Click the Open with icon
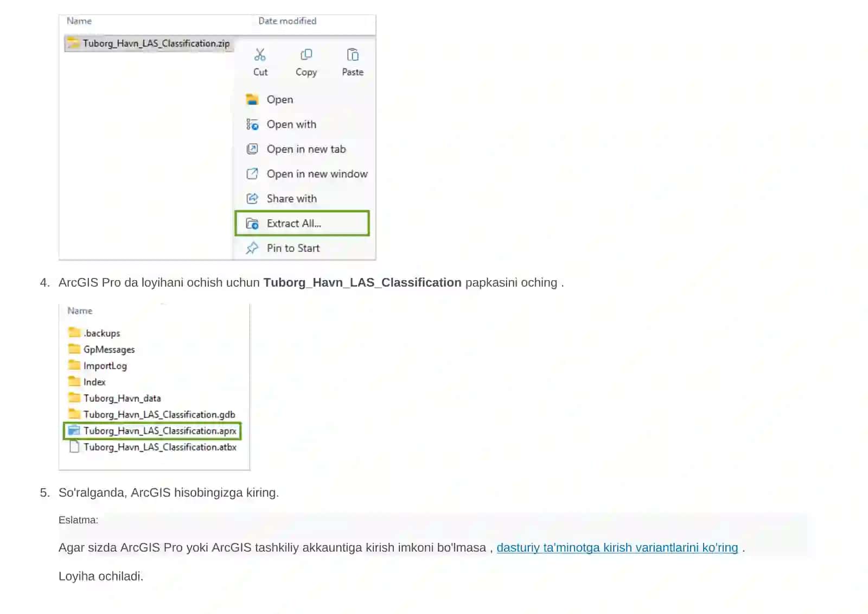This screenshot has height=614, width=868. [252, 124]
